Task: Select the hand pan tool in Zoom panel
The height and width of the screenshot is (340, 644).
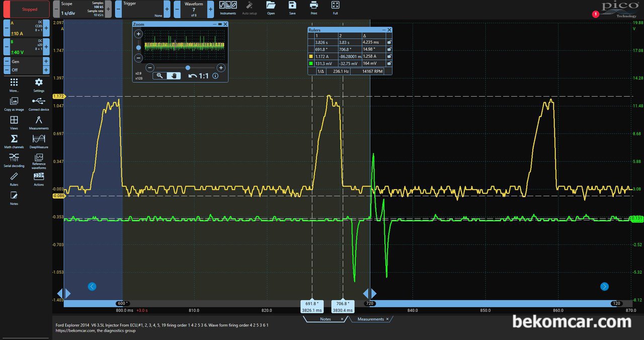Action: (x=174, y=75)
